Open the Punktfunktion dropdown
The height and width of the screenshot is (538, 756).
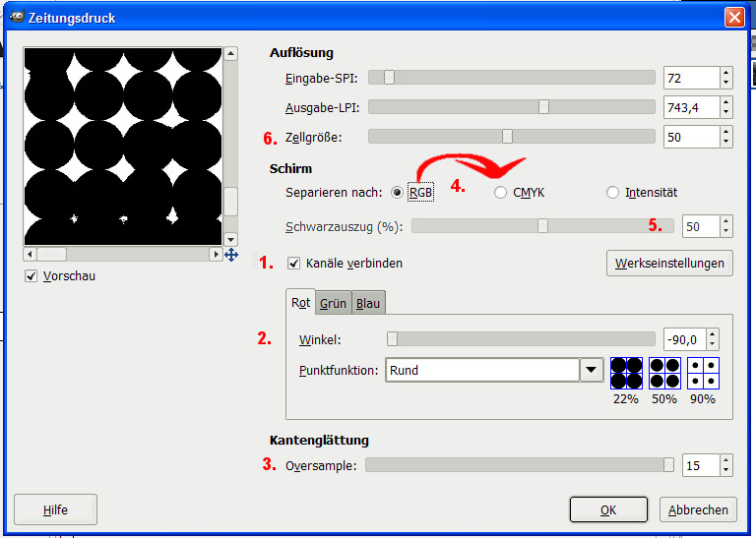pos(591,370)
